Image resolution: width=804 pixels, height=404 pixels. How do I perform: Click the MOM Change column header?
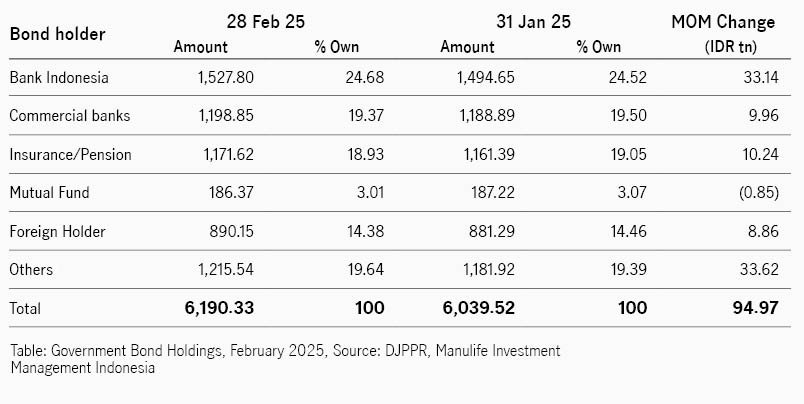tap(723, 22)
